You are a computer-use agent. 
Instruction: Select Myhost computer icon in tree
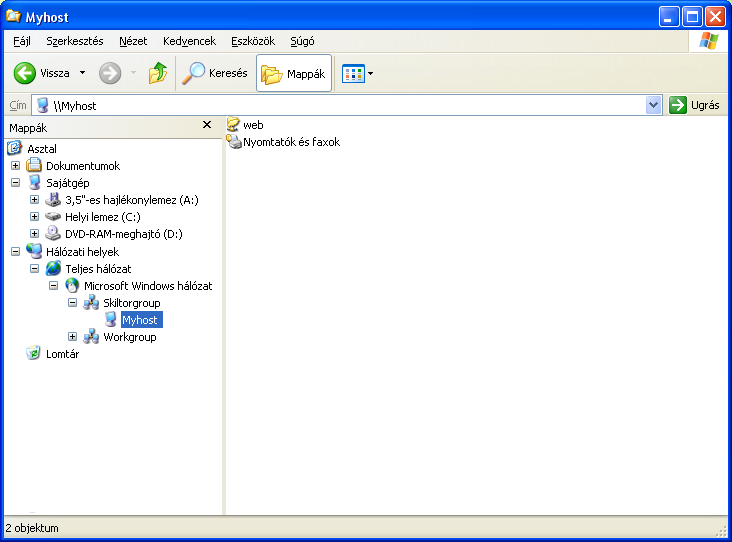click(x=110, y=320)
